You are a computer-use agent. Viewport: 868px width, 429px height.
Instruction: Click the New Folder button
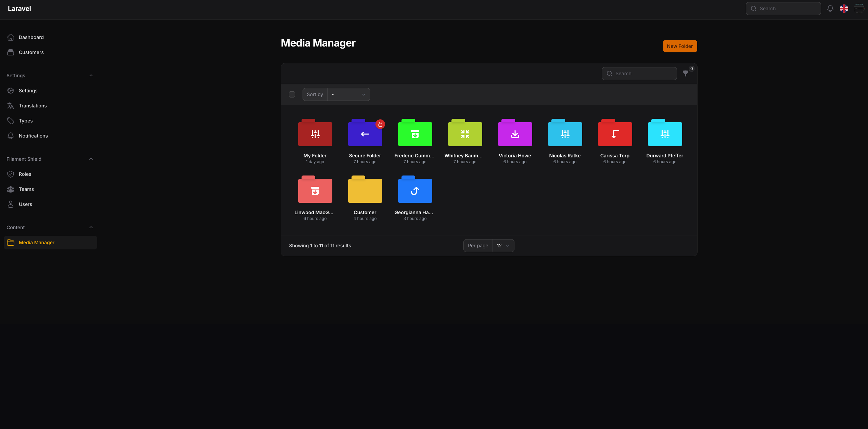point(679,46)
